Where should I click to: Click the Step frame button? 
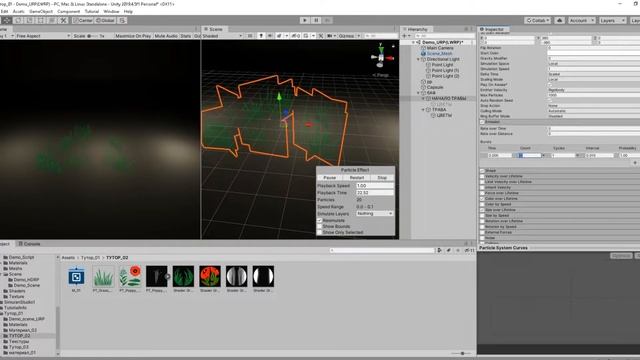point(327,20)
